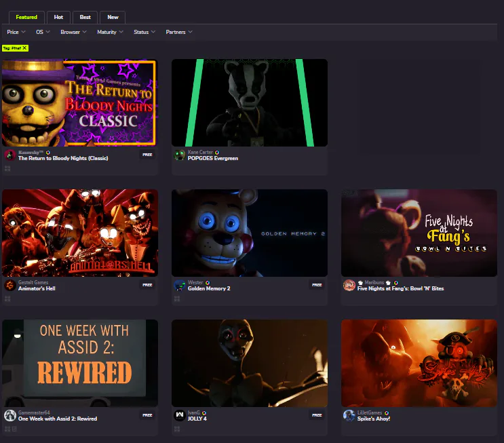Click FREE badge on One Week with Assid 2
This screenshot has width=504, height=443.
[x=147, y=415]
